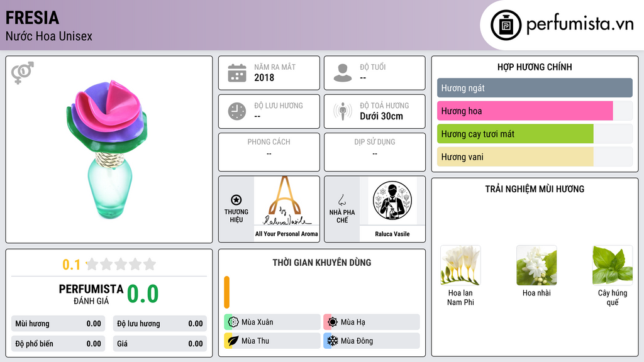Click the sun icon of Mùa Hạ
This screenshot has height=362, width=644.
[333, 322]
